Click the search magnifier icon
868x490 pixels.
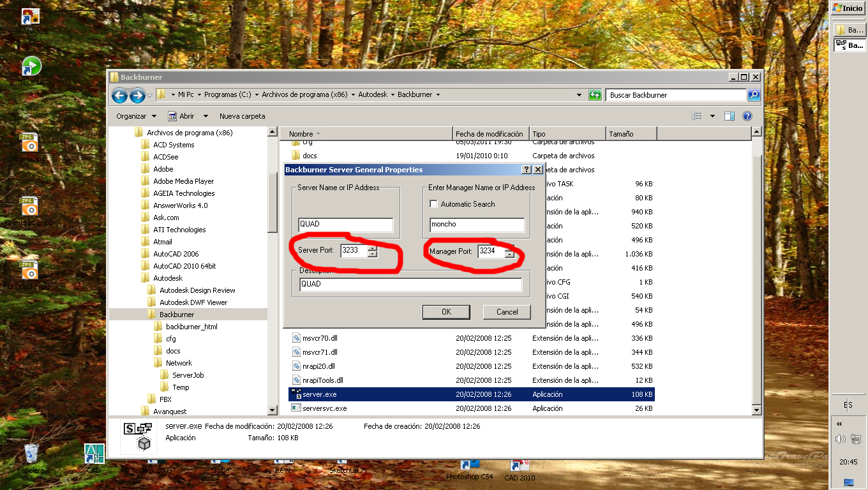754,95
